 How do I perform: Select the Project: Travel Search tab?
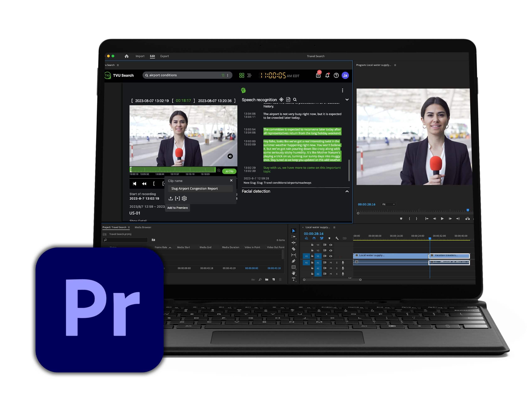[114, 227]
